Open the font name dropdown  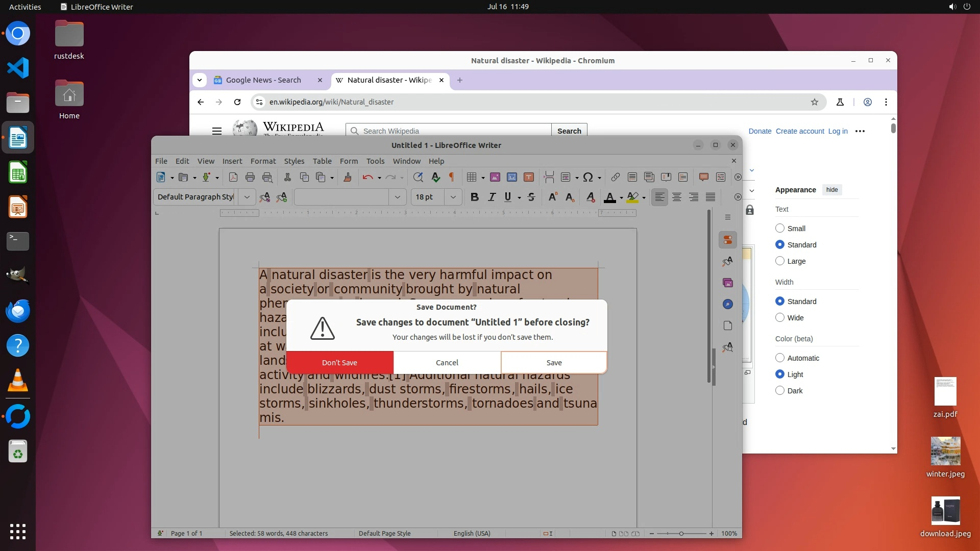click(397, 197)
